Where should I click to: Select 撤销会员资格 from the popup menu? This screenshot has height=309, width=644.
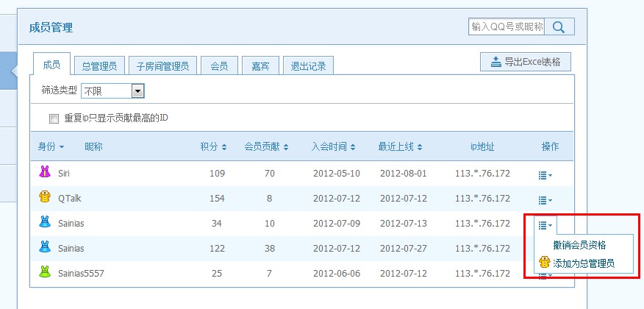579,245
